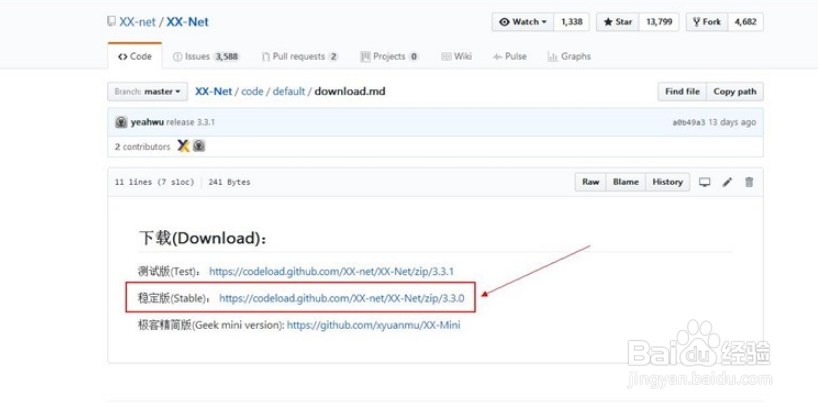
Task: Go to XX-Net breadcrumb root
Action: (x=213, y=91)
